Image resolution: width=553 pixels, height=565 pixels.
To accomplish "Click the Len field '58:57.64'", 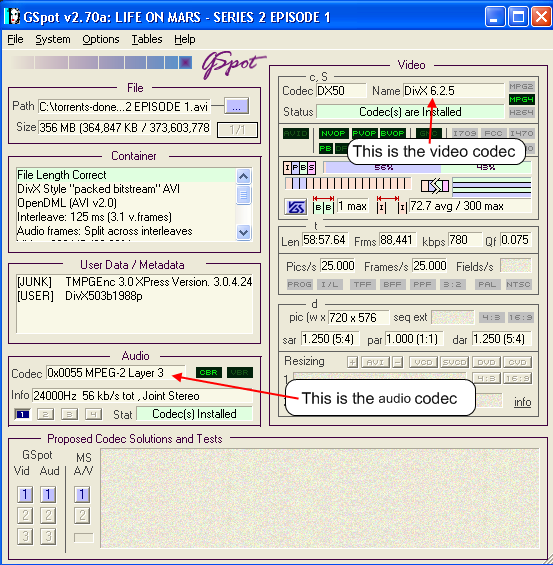I will click(x=325, y=240).
